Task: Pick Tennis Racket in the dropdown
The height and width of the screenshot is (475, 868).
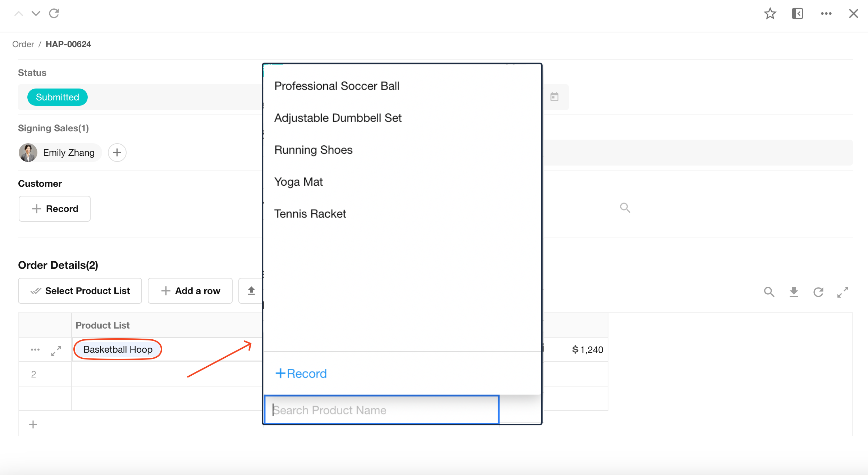Action: (310, 214)
